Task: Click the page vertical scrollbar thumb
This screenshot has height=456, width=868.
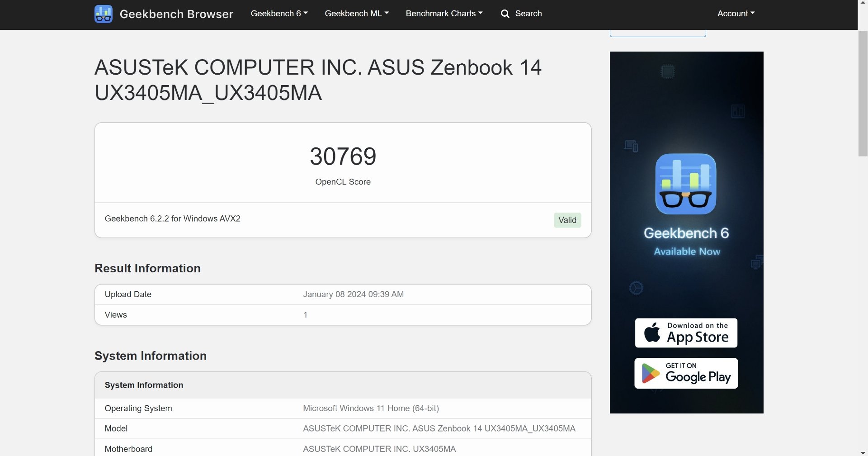Action: coord(863,93)
